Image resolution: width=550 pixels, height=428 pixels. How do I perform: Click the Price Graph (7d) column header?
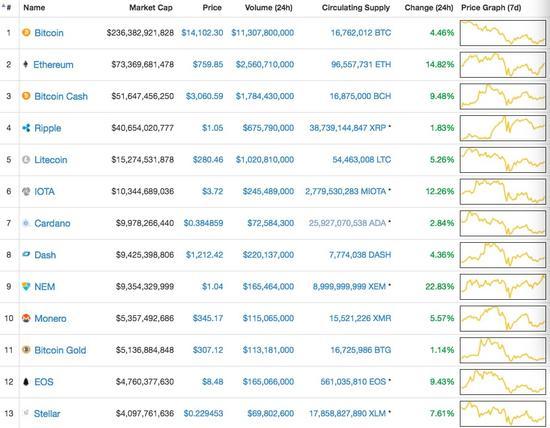coord(491,8)
